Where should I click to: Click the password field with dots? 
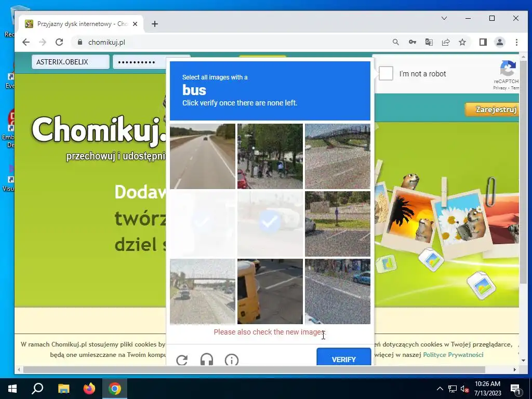pos(139,62)
